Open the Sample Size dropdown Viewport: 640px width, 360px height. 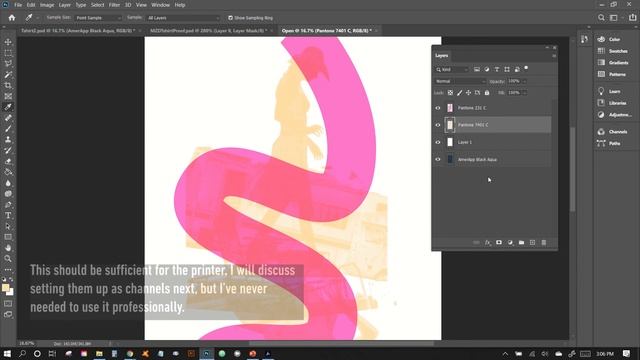coord(98,18)
